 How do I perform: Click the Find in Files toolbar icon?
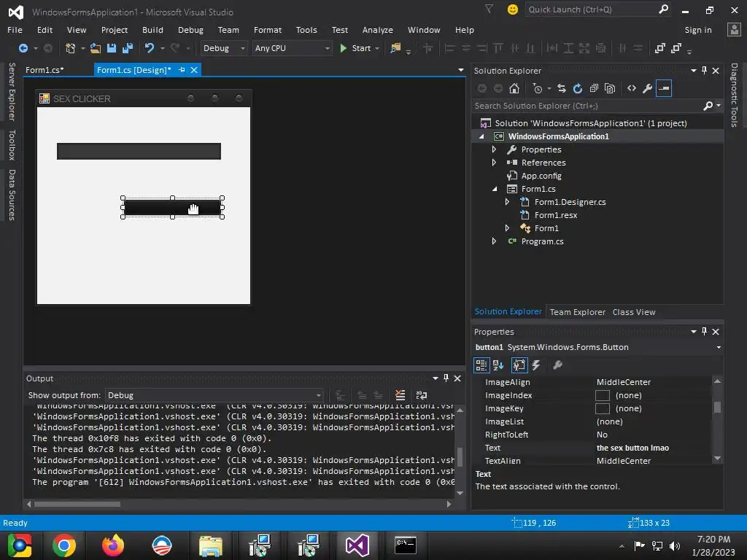(395, 48)
